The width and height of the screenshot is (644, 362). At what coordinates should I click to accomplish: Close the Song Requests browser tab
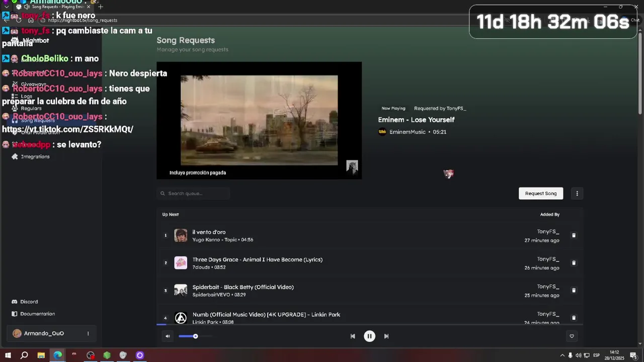tap(88, 7)
